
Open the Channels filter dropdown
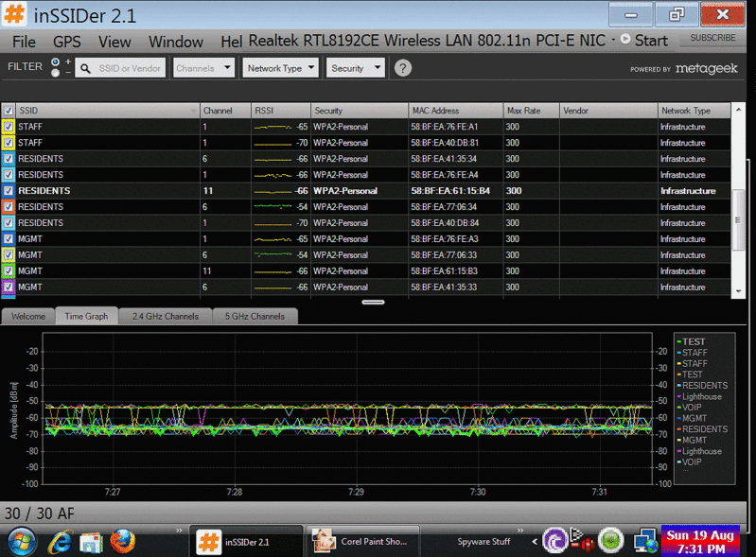[203, 68]
